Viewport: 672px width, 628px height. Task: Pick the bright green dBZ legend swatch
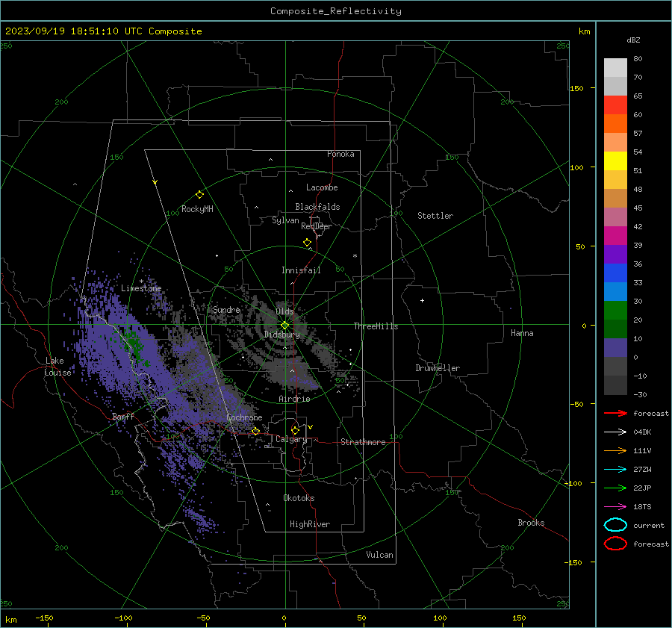(615, 310)
